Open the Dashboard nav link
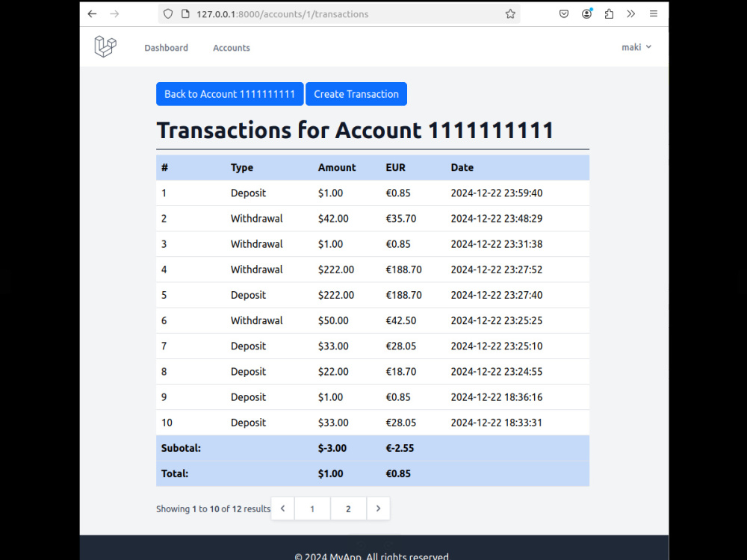The image size is (747, 560). click(x=167, y=48)
